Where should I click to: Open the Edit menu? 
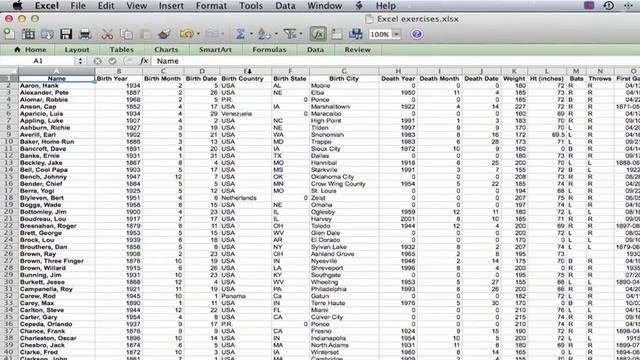pyautogui.click(x=106, y=6)
